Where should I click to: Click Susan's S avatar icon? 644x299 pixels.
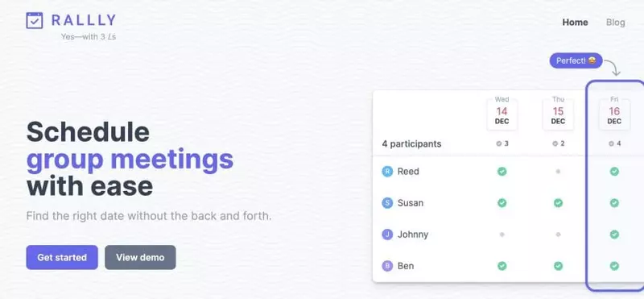point(387,203)
